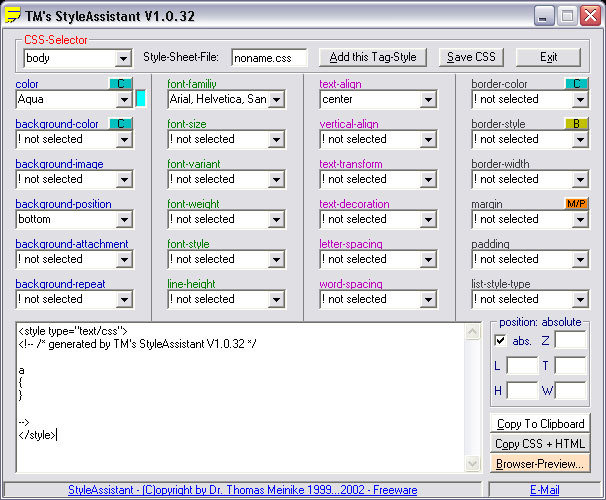This screenshot has height=500, width=606.
Task: Open the padding dropdown
Action: (x=580, y=259)
